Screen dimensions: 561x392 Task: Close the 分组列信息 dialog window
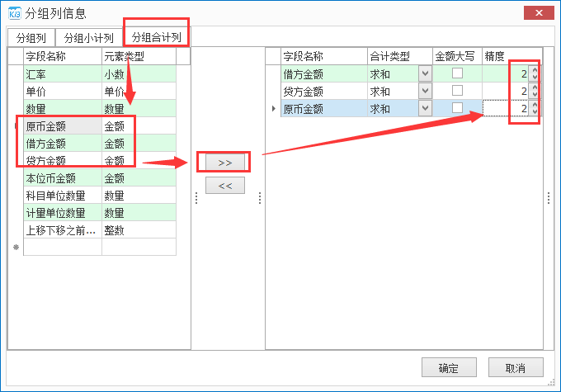(539, 13)
